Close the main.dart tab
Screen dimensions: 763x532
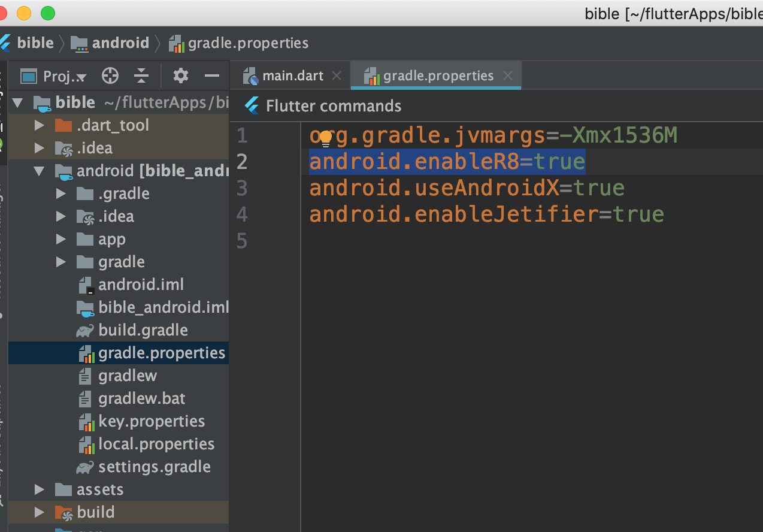(337, 76)
